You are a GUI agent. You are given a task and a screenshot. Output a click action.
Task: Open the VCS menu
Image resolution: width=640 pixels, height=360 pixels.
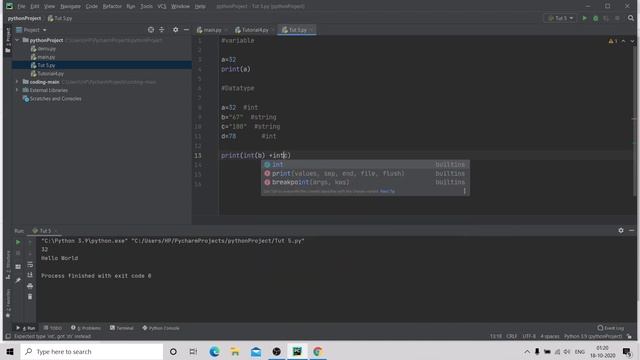[x=162, y=6]
